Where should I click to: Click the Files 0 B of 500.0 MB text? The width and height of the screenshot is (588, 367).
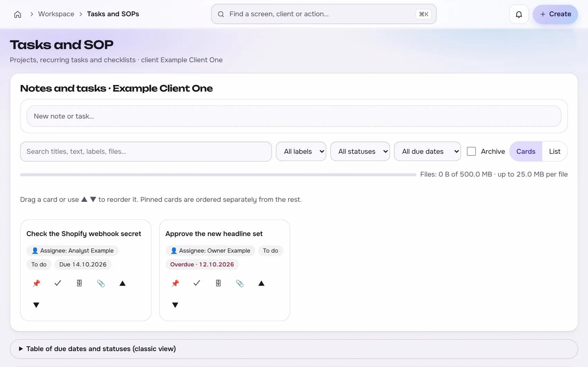pyautogui.click(x=494, y=174)
